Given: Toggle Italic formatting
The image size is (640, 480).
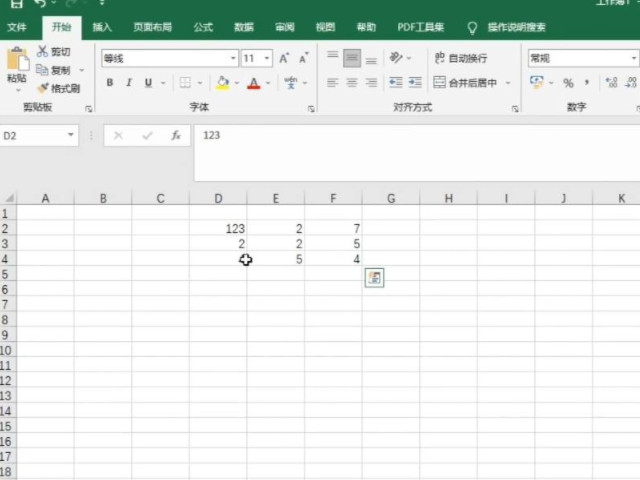Looking at the screenshot, I should pos(130,83).
